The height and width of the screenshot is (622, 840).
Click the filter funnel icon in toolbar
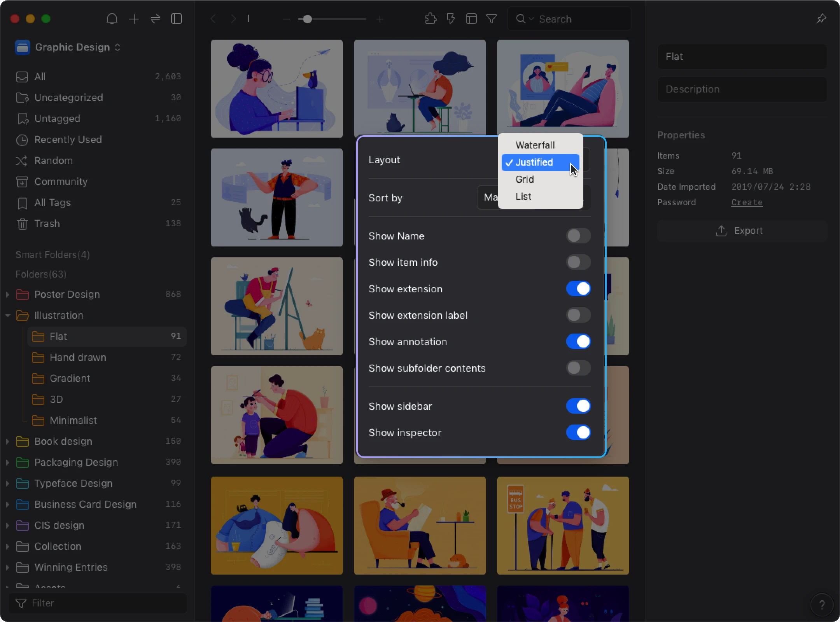point(492,19)
